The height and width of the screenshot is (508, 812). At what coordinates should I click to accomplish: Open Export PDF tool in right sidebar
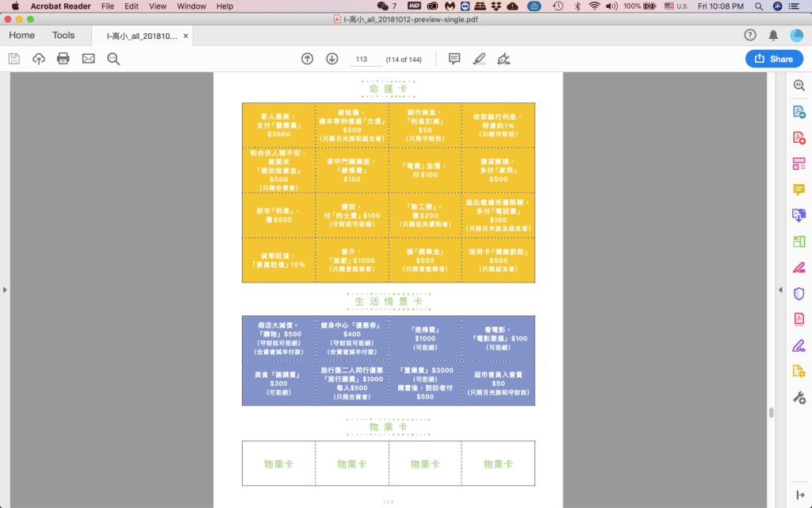[799, 113]
